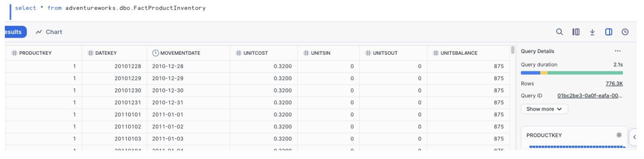Select the query duration progress bar
Screen dimensions: 644x159
(571, 73)
